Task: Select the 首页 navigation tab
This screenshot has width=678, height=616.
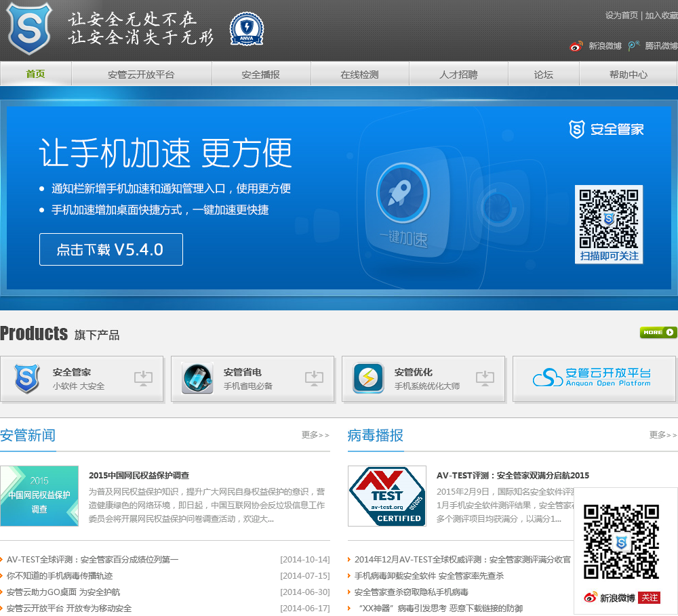Action: point(35,74)
